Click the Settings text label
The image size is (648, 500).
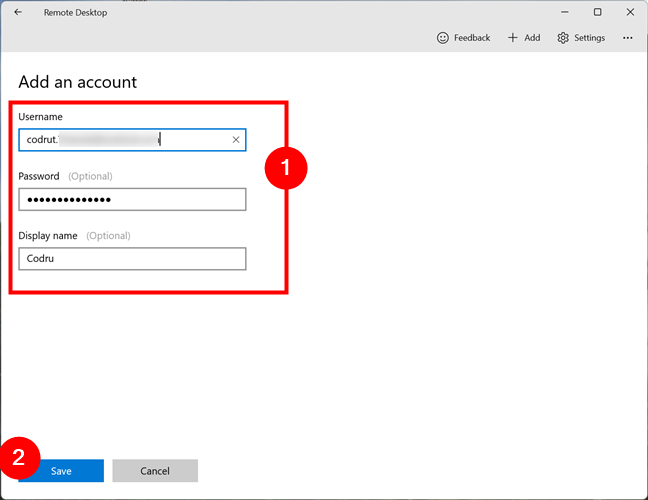point(589,38)
